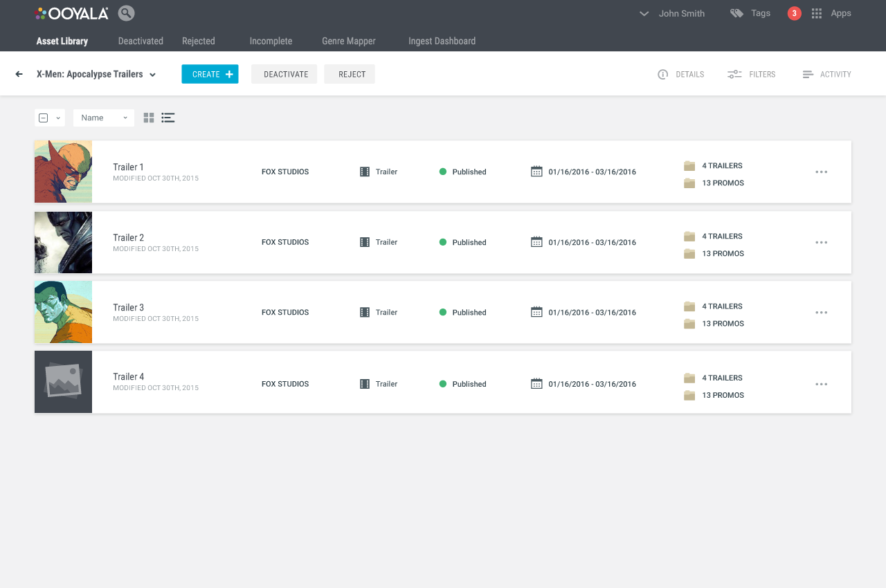Open the Trailer 1 title

click(129, 167)
